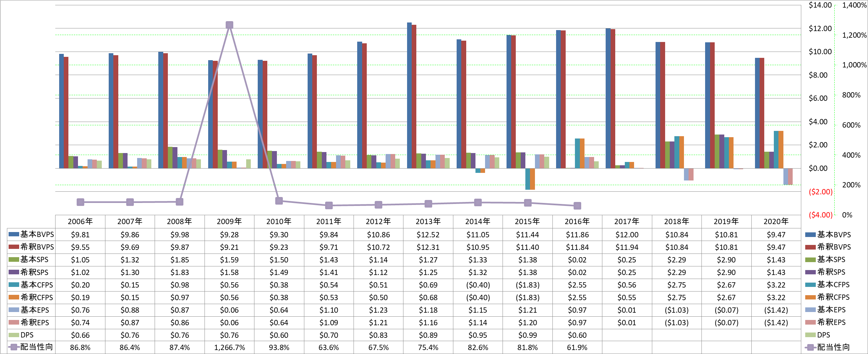Select the 61.9% payout ratio cell
The height and width of the screenshot is (354, 868).
577,348
